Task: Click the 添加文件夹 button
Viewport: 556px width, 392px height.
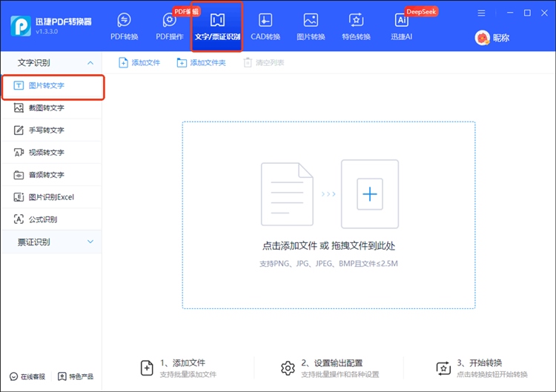Action: point(201,63)
